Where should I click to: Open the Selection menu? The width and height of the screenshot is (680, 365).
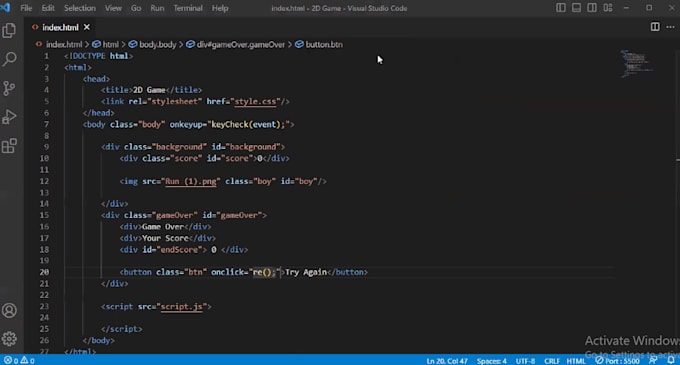click(x=80, y=8)
